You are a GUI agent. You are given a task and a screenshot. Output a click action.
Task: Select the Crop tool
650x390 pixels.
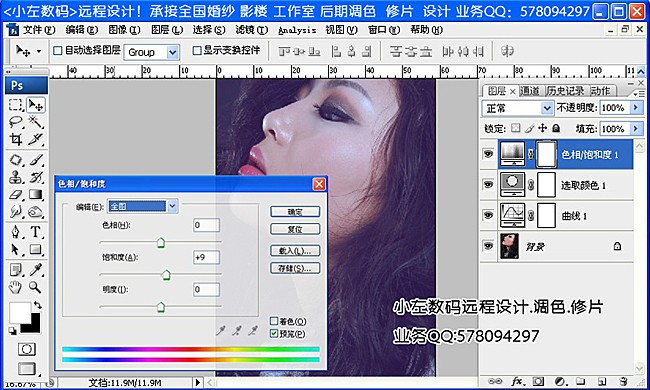click(16, 139)
